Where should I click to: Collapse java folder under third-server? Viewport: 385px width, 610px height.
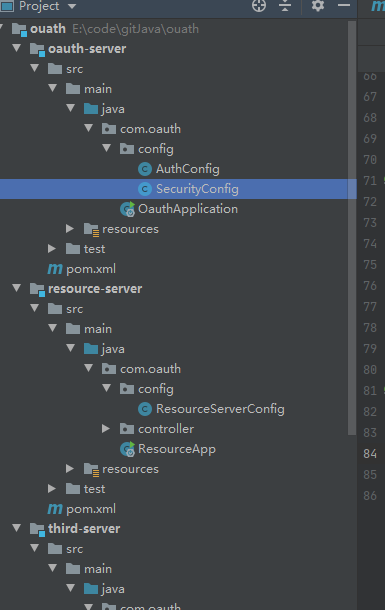[71, 588]
